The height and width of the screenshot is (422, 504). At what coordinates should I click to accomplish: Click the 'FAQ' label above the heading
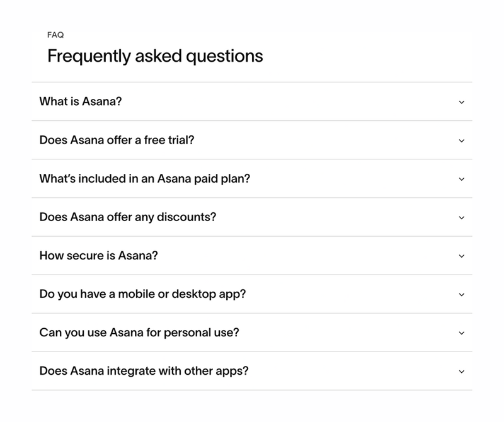54,35
